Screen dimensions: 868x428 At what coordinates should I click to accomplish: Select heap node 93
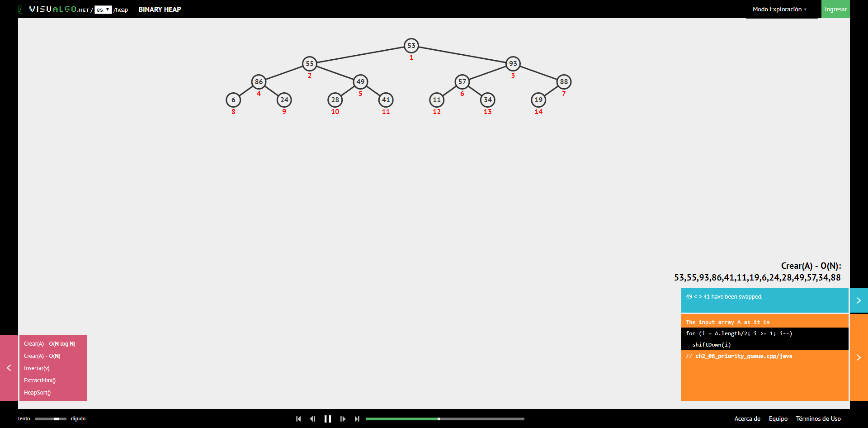pos(513,63)
